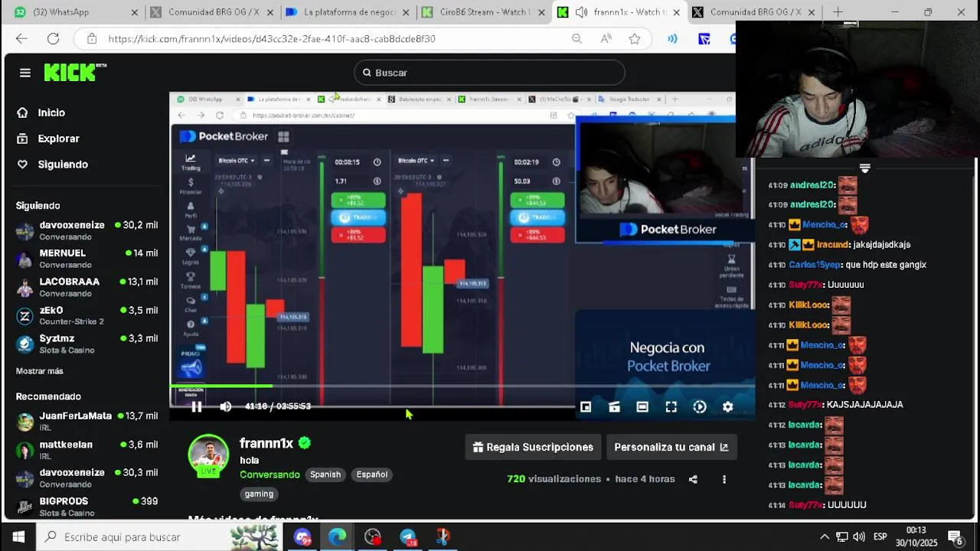Open ESP input language selector
Screen dimensions: 980x551
point(880,536)
